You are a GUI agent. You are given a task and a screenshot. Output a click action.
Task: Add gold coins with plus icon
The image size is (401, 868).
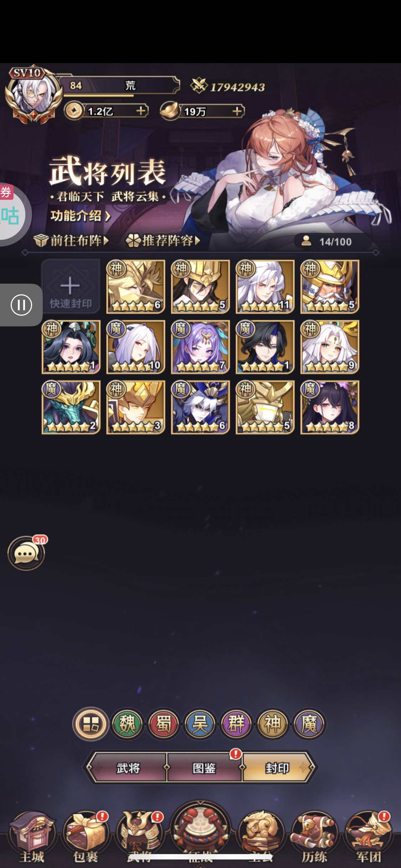[x=141, y=111]
